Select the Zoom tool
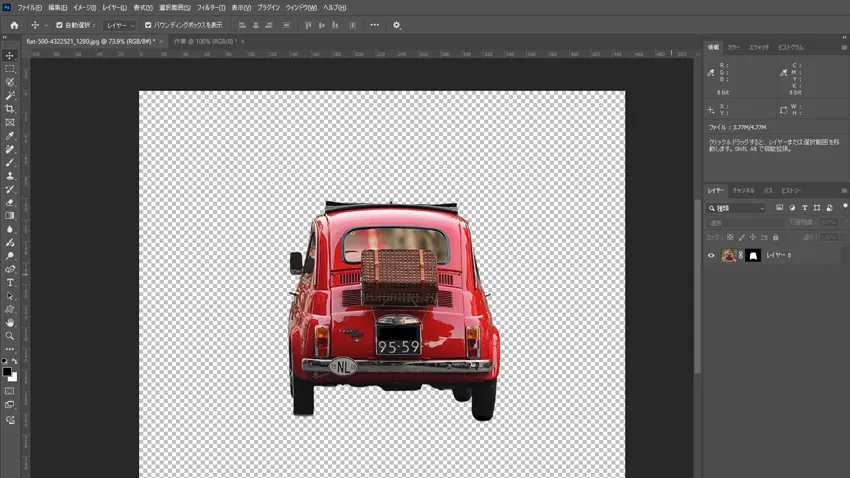The width and height of the screenshot is (850, 478). (x=10, y=336)
